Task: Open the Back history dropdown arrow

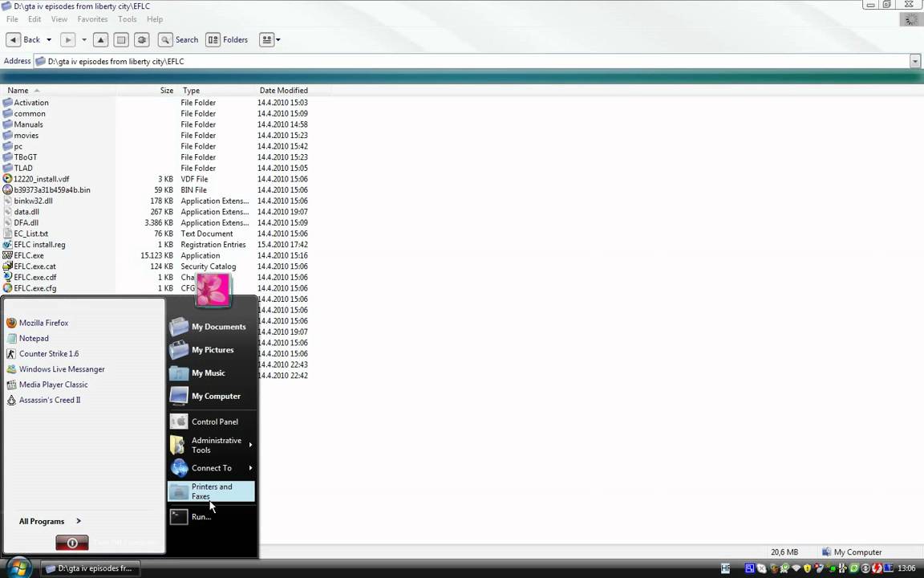Action: click(x=49, y=39)
